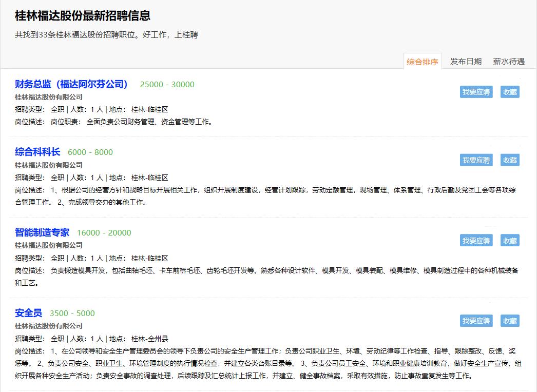Viewport: 537px width, 392px height.
Task: Apply via 我要应聘 for 智能制造专家
Action: pos(476,240)
